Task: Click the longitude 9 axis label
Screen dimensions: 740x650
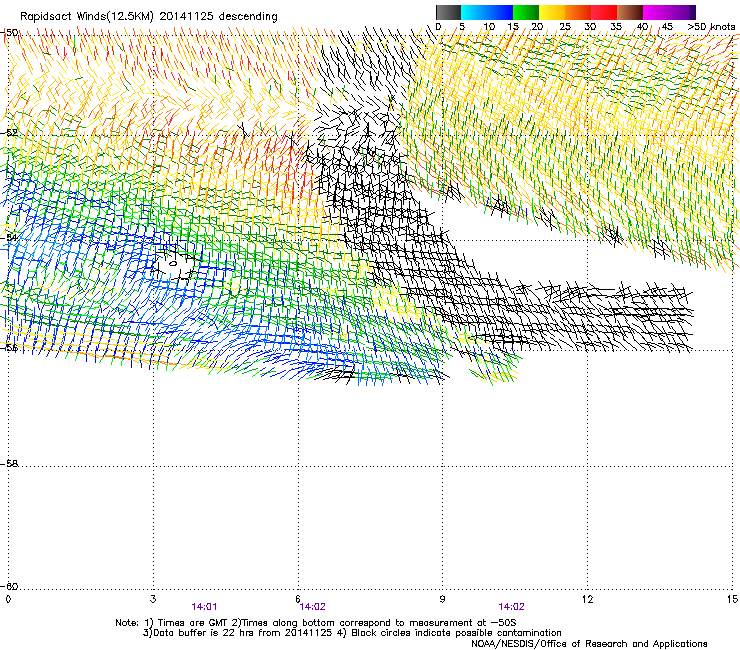Action: 442,599
